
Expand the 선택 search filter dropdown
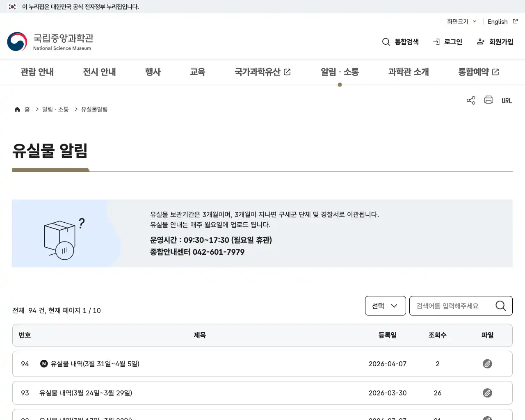point(385,306)
